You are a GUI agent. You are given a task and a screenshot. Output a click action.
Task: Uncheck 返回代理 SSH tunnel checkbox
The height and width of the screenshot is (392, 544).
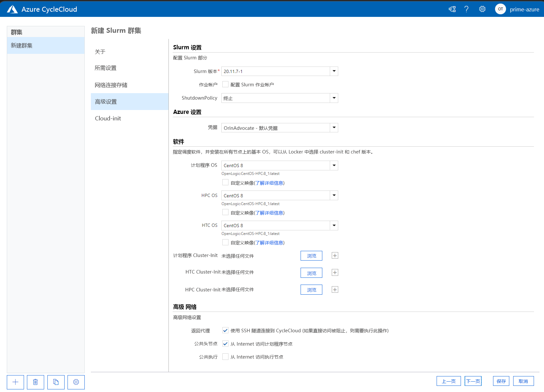(x=225, y=330)
